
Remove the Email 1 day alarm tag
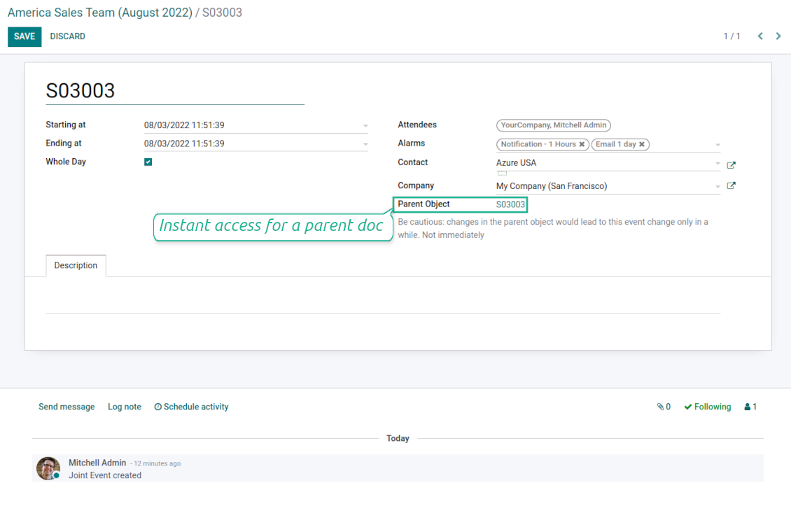642,145
